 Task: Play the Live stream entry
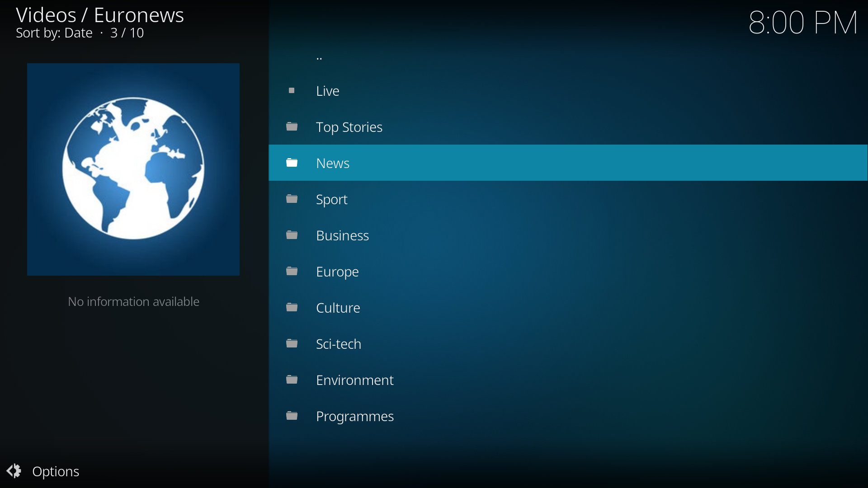[x=327, y=91]
